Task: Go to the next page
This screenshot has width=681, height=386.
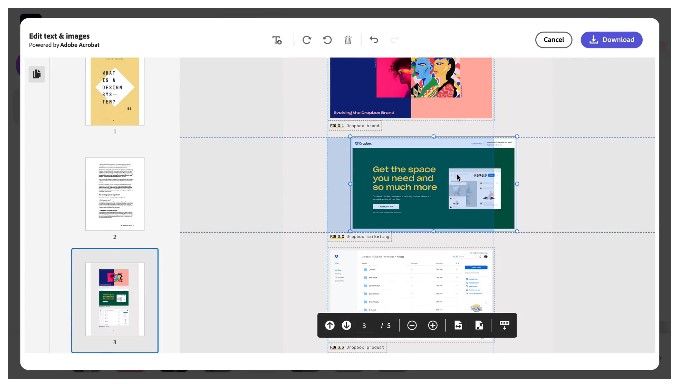Action: click(x=346, y=325)
